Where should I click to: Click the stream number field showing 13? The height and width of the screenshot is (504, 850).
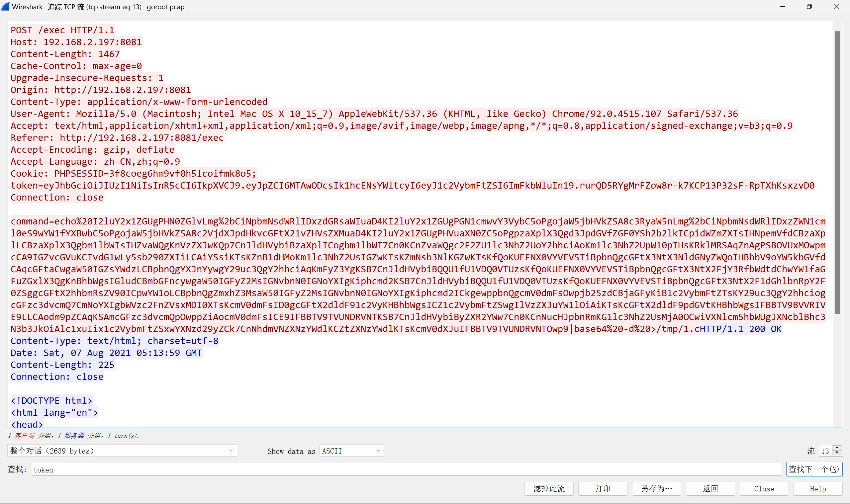pos(826,451)
